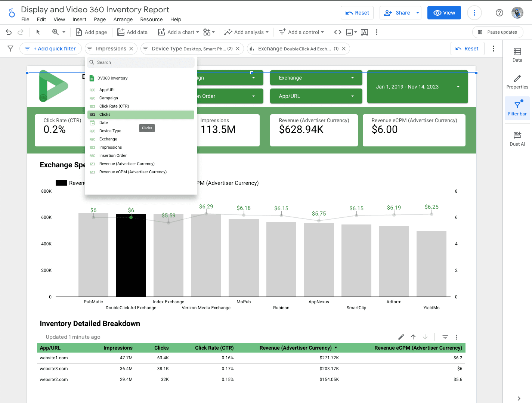
Task: Open the user account avatar
Action: pos(517,13)
